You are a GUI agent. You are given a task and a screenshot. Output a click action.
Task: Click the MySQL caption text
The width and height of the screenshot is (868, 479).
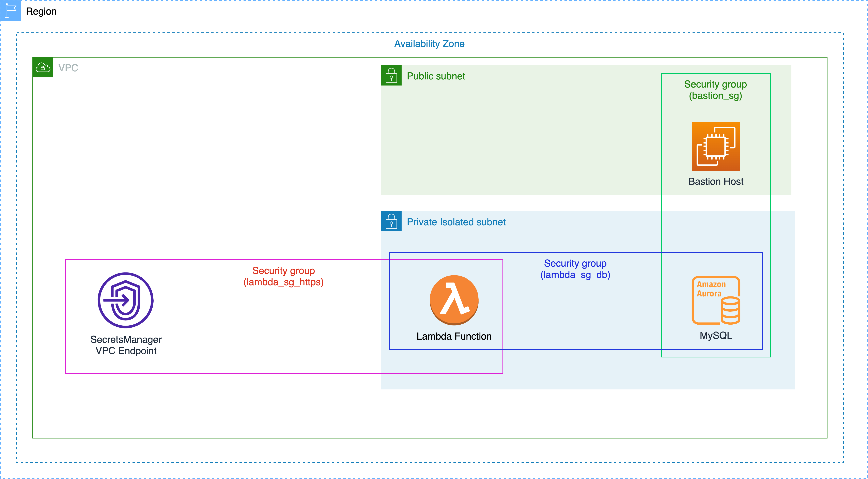[x=716, y=336]
